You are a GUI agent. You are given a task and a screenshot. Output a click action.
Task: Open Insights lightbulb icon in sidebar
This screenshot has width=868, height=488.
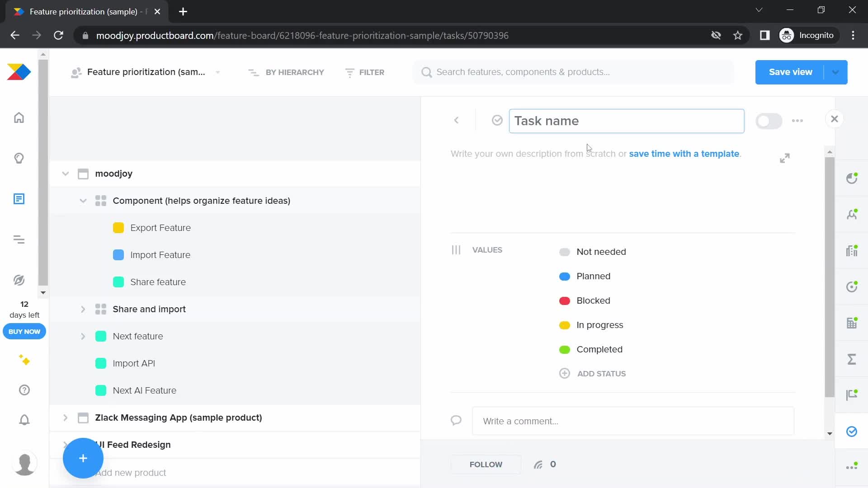point(19,158)
